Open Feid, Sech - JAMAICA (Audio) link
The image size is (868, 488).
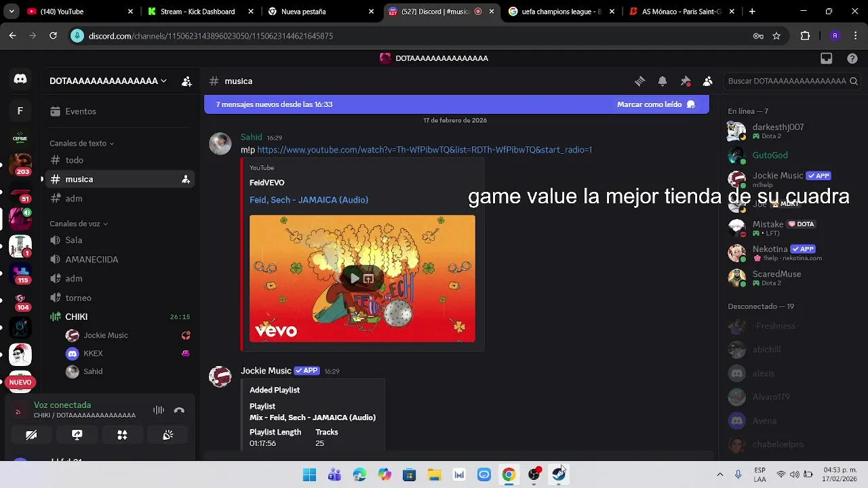pyautogui.click(x=309, y=200)
